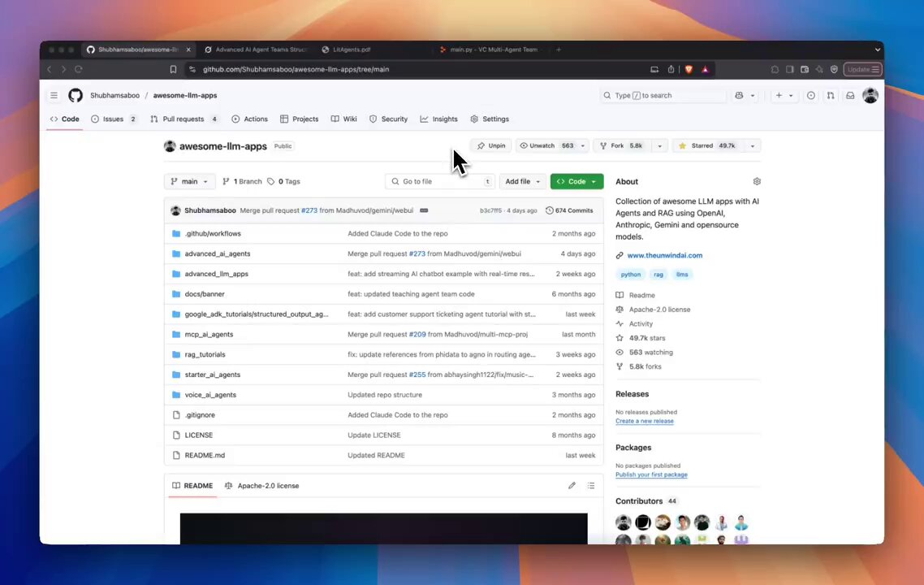The image size is (924, 585).
Task: Click the first contributor avatar
Action: click(x=624, y=522)
